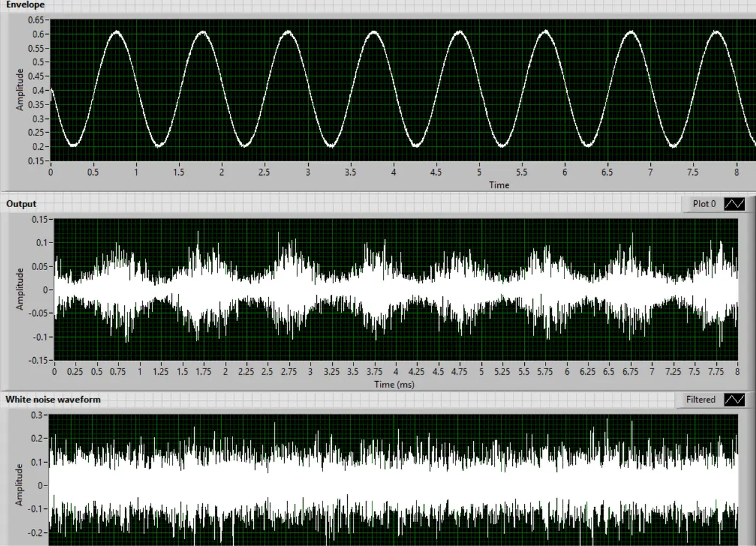Click the 8 end value on Envelope time axis
Viewport: 756px width, 546px height.
[736, 172]
